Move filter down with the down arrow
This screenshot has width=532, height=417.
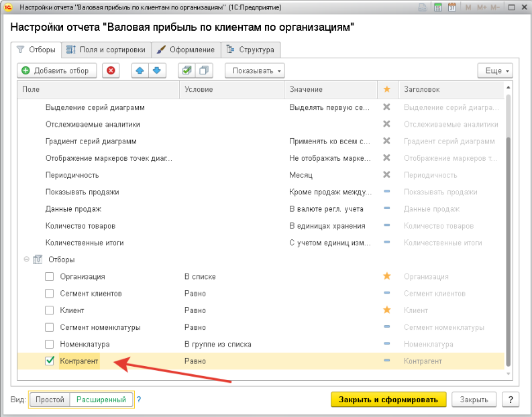click(157, 70)
